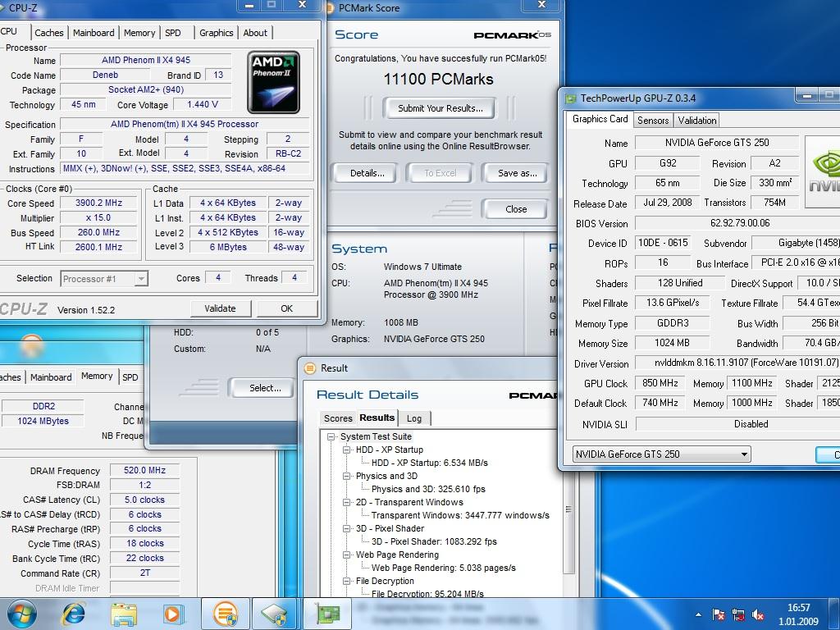This screenshot has width=840, height=630.
Task: Select Graphics Card tab in GPU-Z
Action: point(600,119)
